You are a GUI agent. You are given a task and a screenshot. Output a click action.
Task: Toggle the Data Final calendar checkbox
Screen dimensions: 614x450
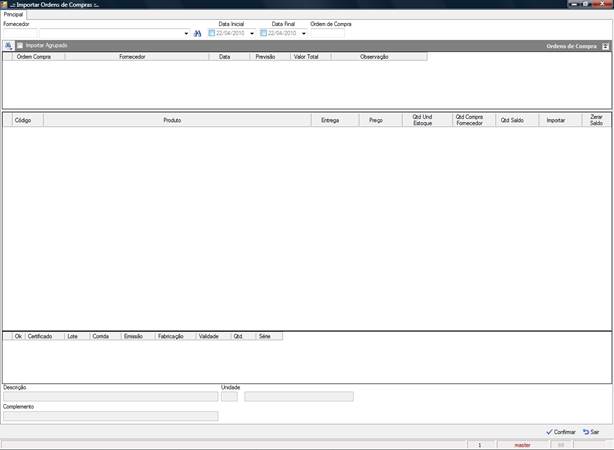coord(264,33)
